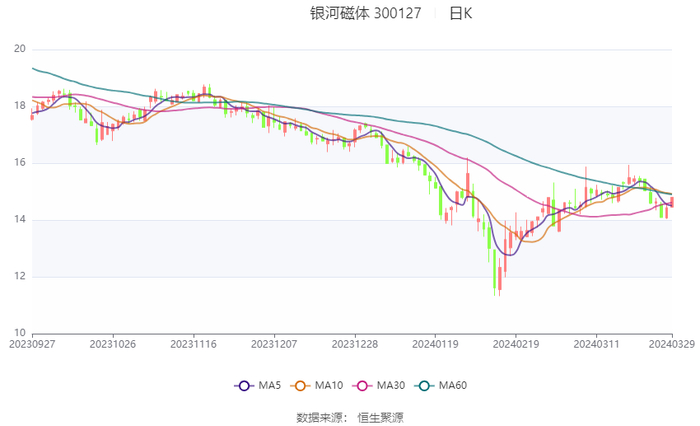Image resolution: width=700 pixels, height=426 pixels.
Task: Click the 数据来源 caption text
Action: (317, 417)
